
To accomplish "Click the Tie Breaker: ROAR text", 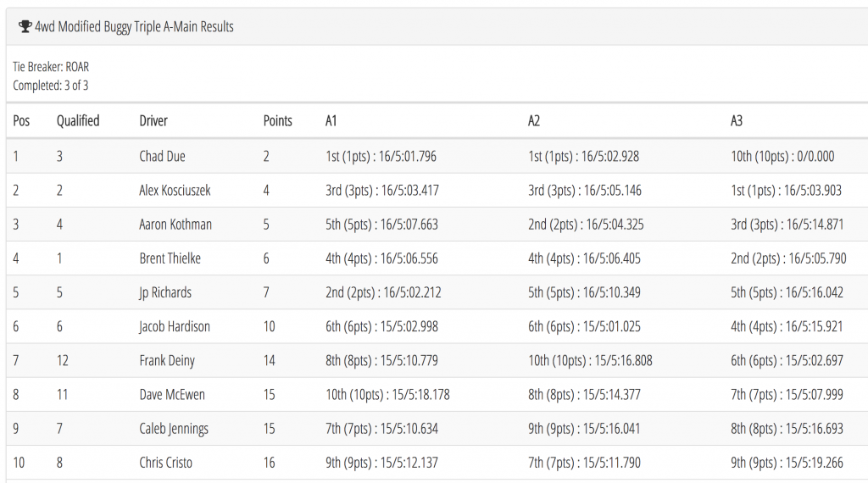I will coord(51,67).
